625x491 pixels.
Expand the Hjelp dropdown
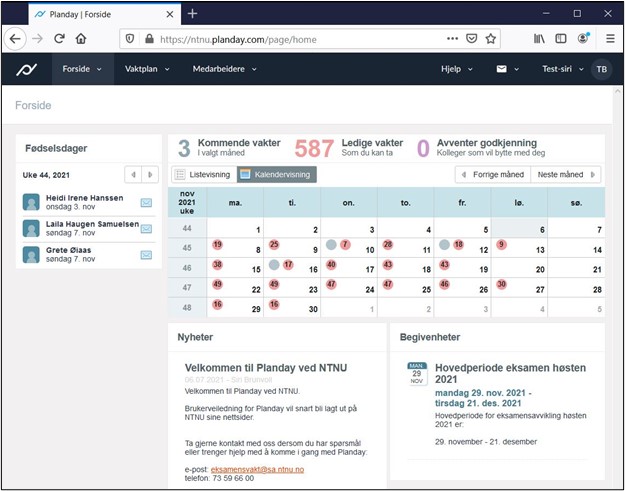457,69
